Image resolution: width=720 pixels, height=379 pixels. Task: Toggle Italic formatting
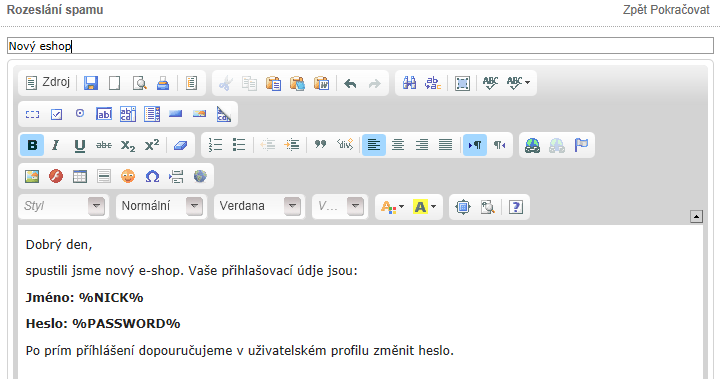(56, 145)
